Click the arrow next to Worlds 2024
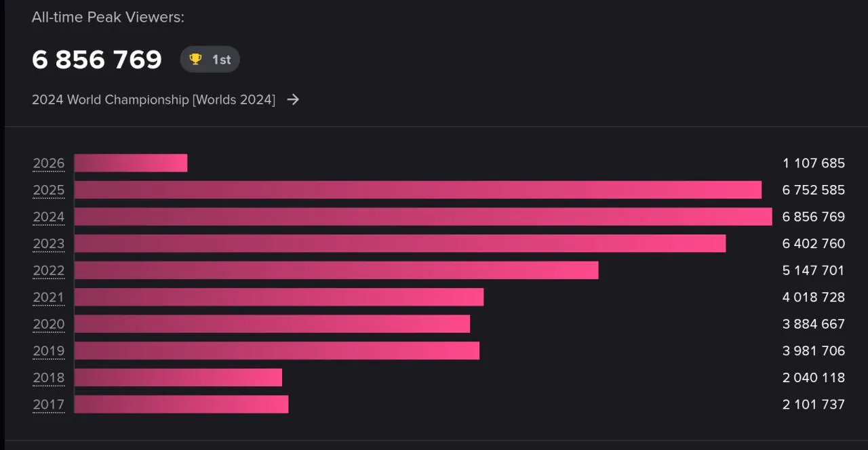 point(293,100)
